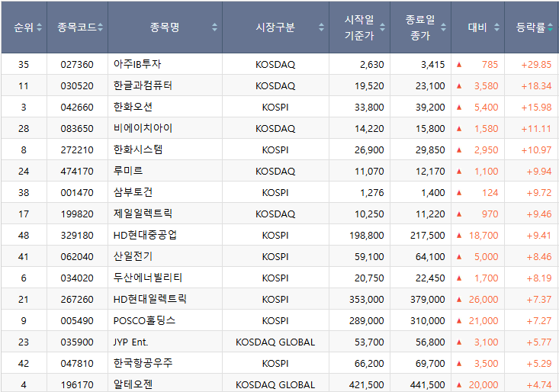Click stock code 474170
Screen dimensions: 559x392
pyautogui.click(x=77, y=172)
